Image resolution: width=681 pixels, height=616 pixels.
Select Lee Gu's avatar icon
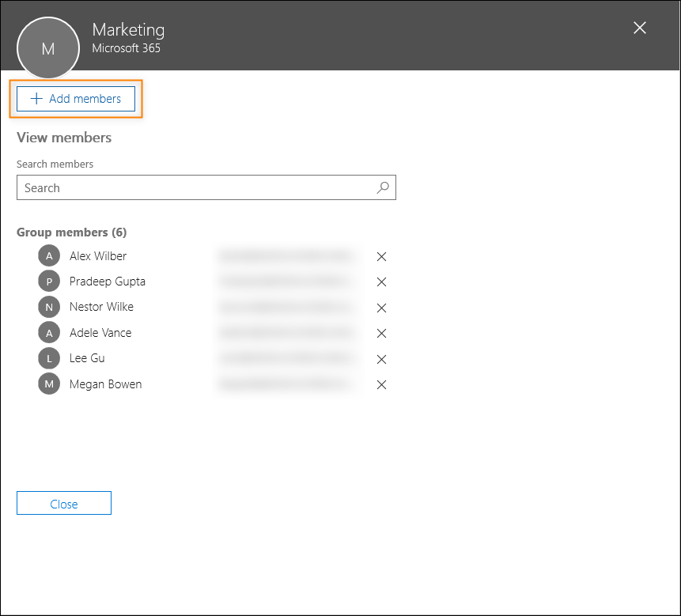point(48,357)
